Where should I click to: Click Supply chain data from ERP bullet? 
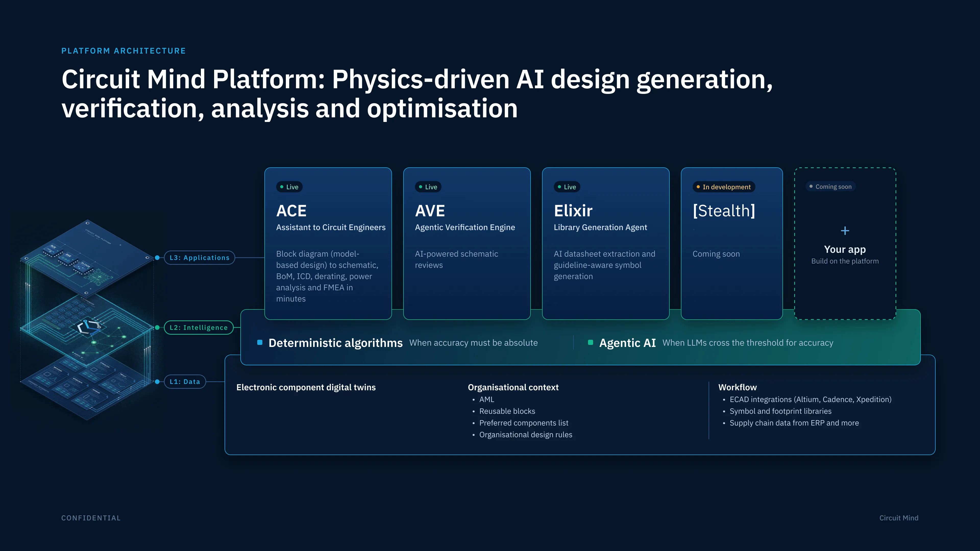[x=794, y=423]
